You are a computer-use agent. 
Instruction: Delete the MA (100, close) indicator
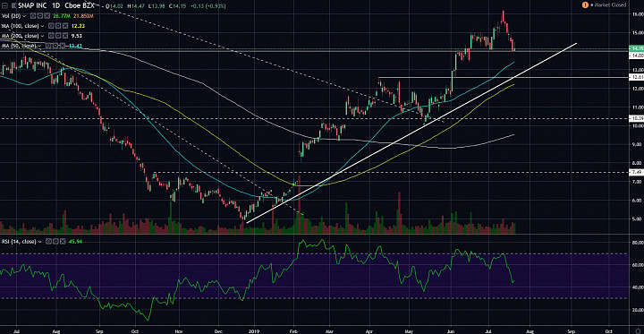pyautogui.click(x=65, y=26)
